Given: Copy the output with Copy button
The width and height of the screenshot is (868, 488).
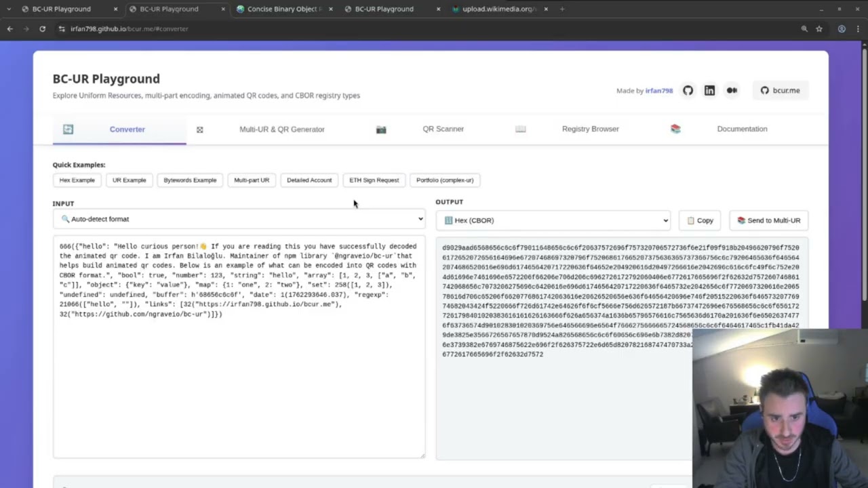Looking at the screenshot, I should pyautogui.click(x=700, y=220).
